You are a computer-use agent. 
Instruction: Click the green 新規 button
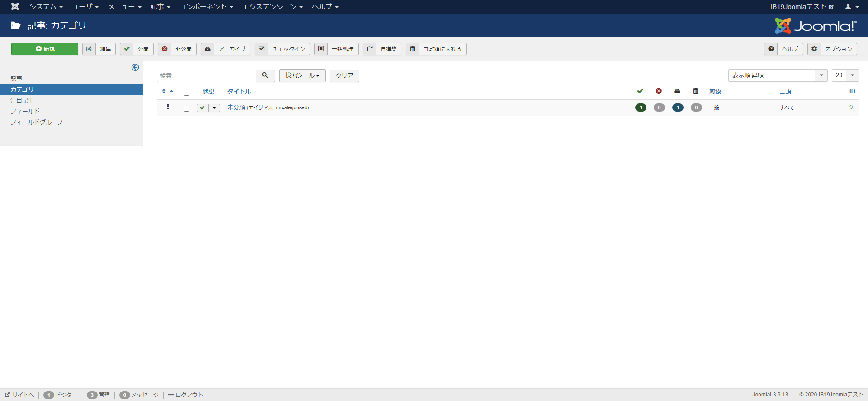[x=45, y=49]
